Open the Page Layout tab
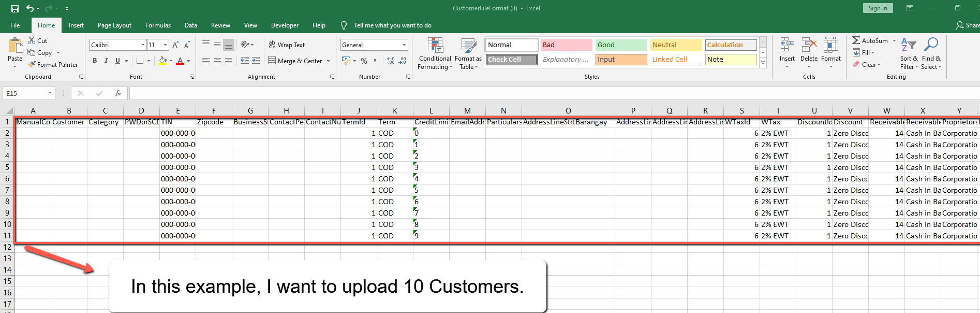980x313 pixels. tap(114, 25)
